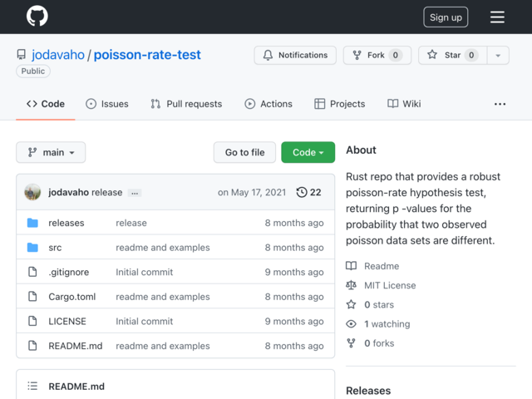Viewport: 532px width, 399px height.
Task: Open the Pull requests tab
Action: [186, 104]
